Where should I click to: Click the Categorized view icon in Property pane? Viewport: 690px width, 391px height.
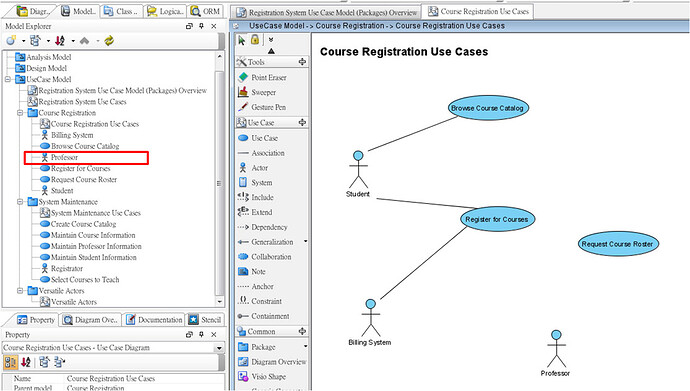click(x=11, y=362)
